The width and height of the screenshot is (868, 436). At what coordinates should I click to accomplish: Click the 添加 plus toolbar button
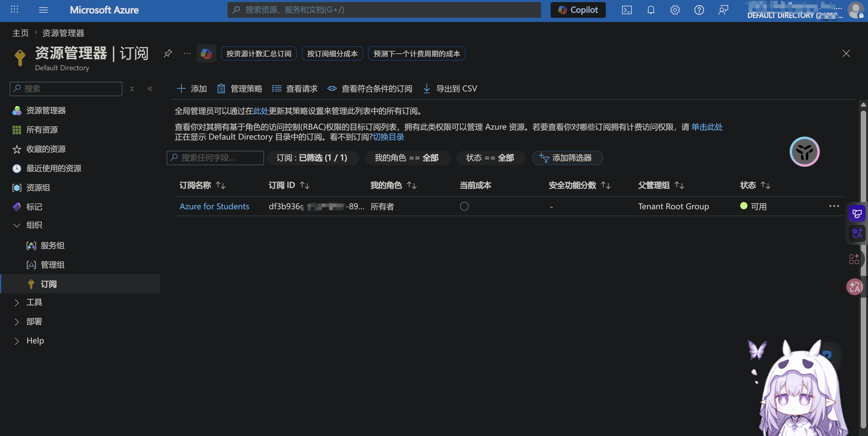(191, 89)
